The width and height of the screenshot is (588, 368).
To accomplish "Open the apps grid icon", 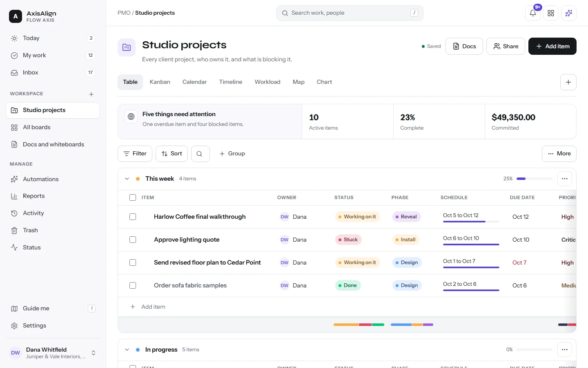I will coord(551,13).
